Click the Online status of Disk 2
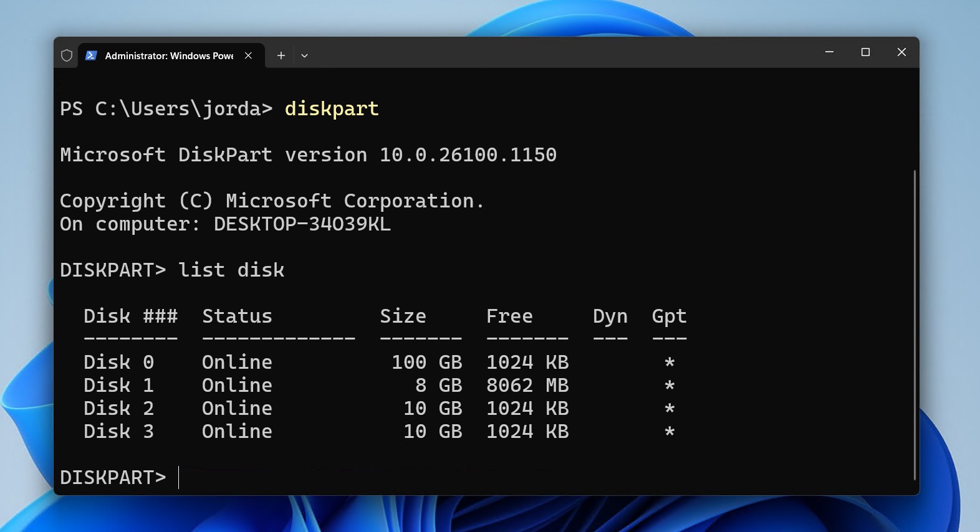The height and width of the screenshot is (532, 980). pyautogui.click(x=238, y=408)
